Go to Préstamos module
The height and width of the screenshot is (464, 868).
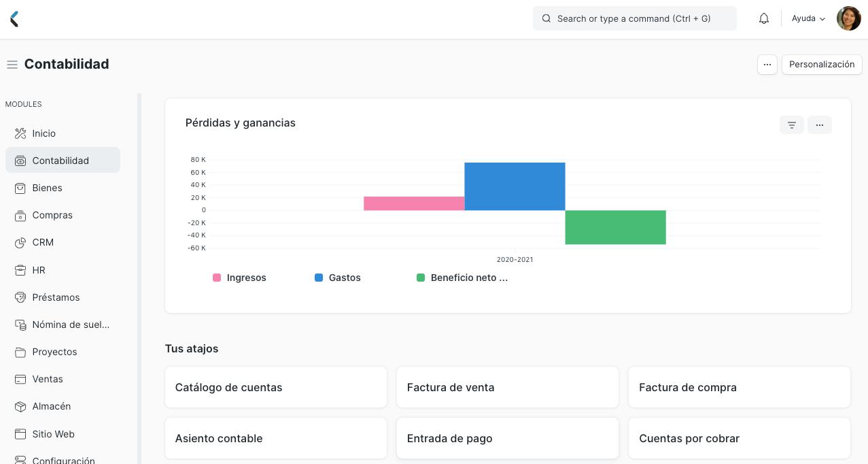pyautogui.click(x=63, y=297)
